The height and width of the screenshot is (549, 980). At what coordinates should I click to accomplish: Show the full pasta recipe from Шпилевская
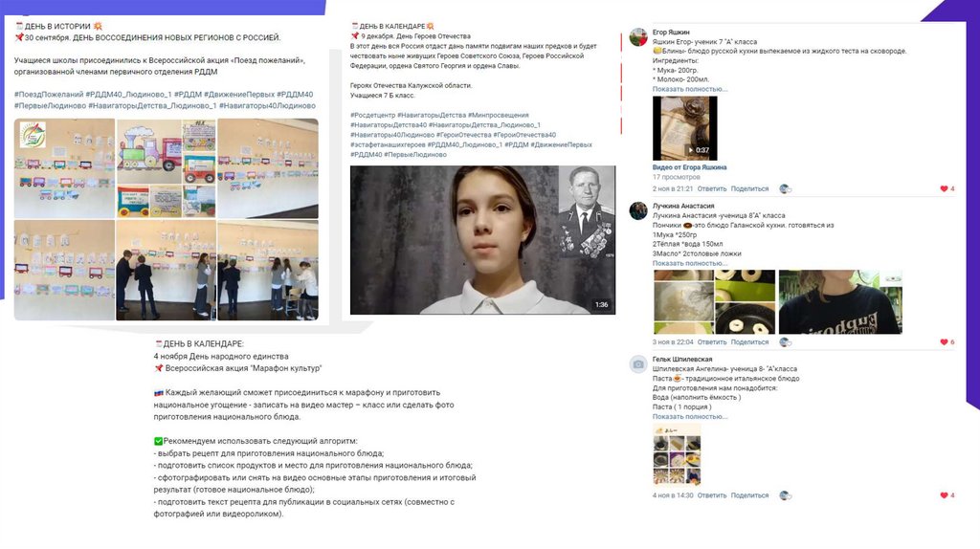click(690, 417)
